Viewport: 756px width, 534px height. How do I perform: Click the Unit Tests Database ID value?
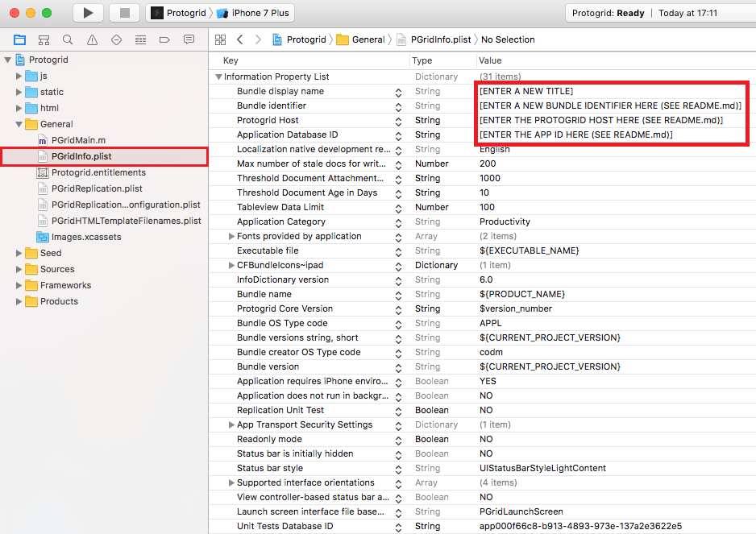pyautogui.click(x=580, y=526)
